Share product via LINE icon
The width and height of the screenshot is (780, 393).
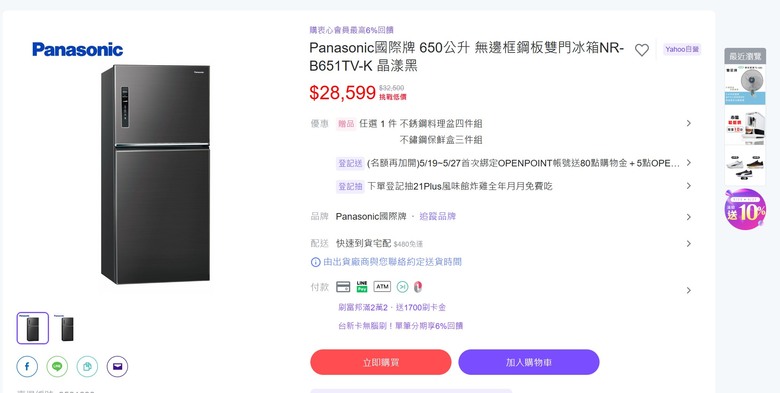57,367
